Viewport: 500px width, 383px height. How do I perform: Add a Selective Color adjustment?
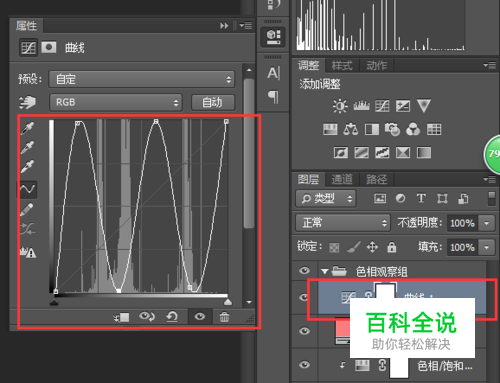(x=403, y=153)
